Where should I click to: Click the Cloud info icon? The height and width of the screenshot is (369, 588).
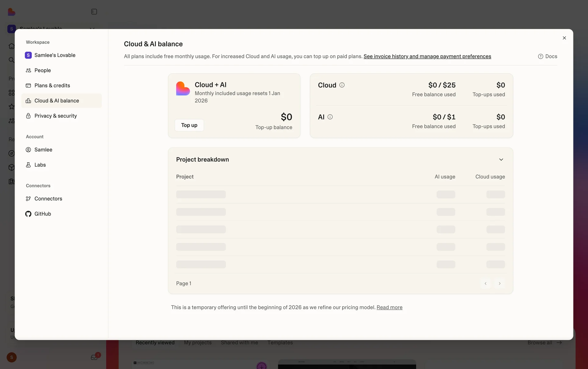tap(342, 85)
